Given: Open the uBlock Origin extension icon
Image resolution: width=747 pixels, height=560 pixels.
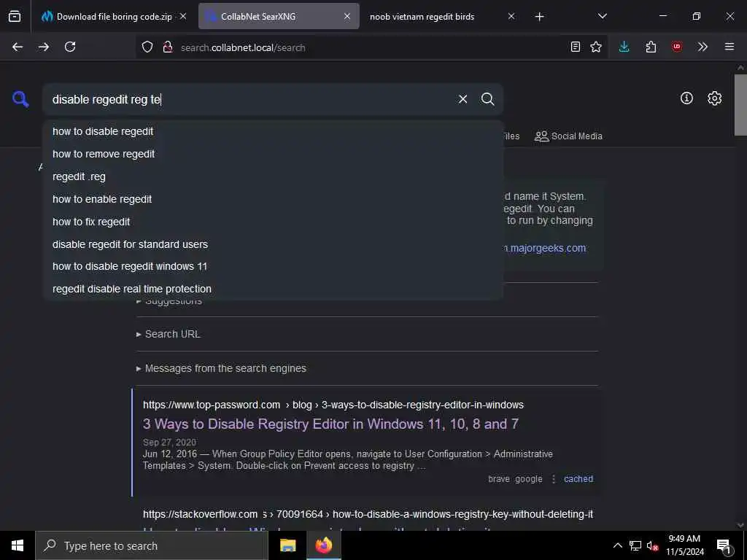Looking at the screenshot, I should [676, 47].
